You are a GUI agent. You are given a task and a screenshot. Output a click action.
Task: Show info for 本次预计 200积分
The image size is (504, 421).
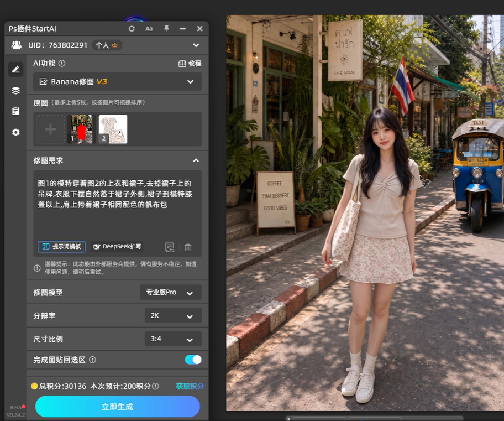click(156, 386)
